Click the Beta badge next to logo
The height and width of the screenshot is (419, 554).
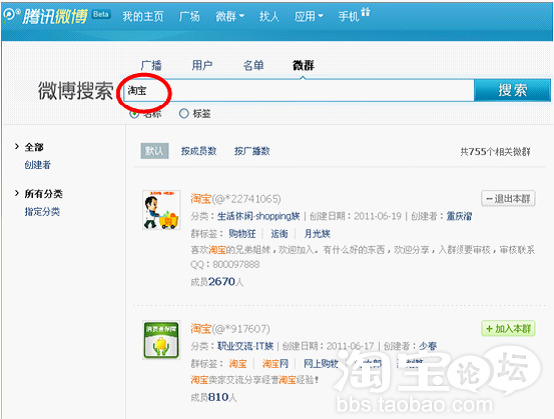pos(101,14)
